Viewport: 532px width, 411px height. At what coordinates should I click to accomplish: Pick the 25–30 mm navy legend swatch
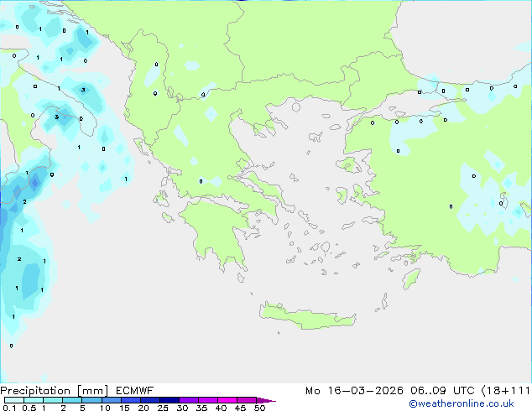169,400
